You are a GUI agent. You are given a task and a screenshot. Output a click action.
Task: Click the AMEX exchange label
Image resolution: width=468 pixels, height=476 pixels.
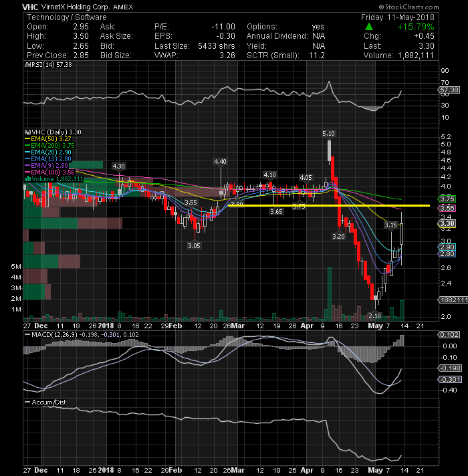(123, 7)
